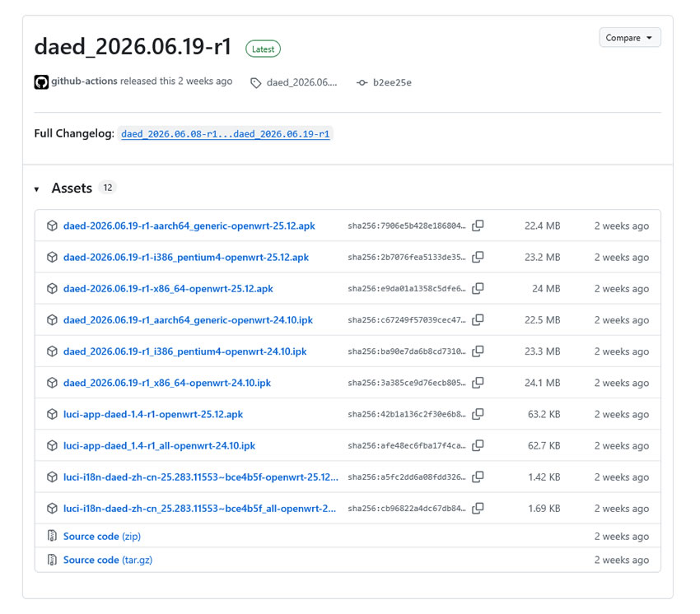Copy sha256:2b7076fea5133de35 hash
The image size is (700, 614).
[x=478, y=257]
